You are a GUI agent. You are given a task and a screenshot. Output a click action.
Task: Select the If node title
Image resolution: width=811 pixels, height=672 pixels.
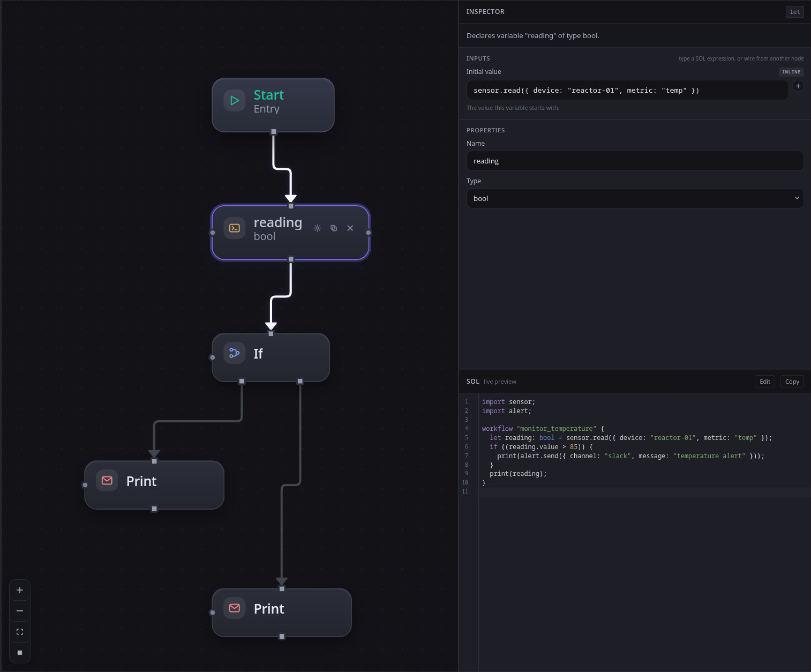pyautogui.click(x=258, y=354)
